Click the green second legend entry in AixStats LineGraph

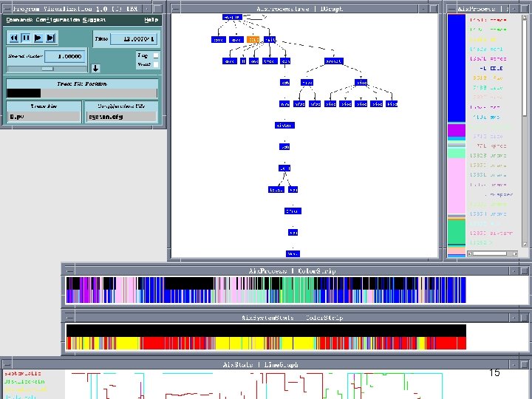(x=24, y=382)
